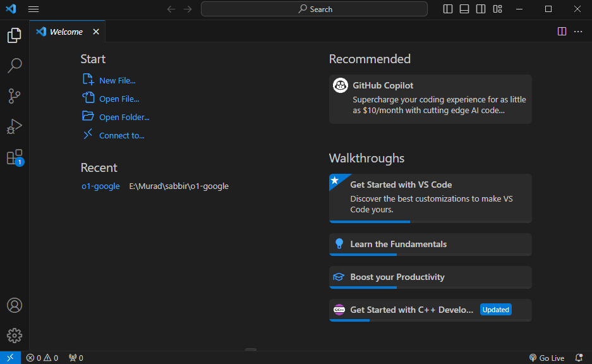Open the recent o1-google folder
592x364 pixels.
(101, 186)
